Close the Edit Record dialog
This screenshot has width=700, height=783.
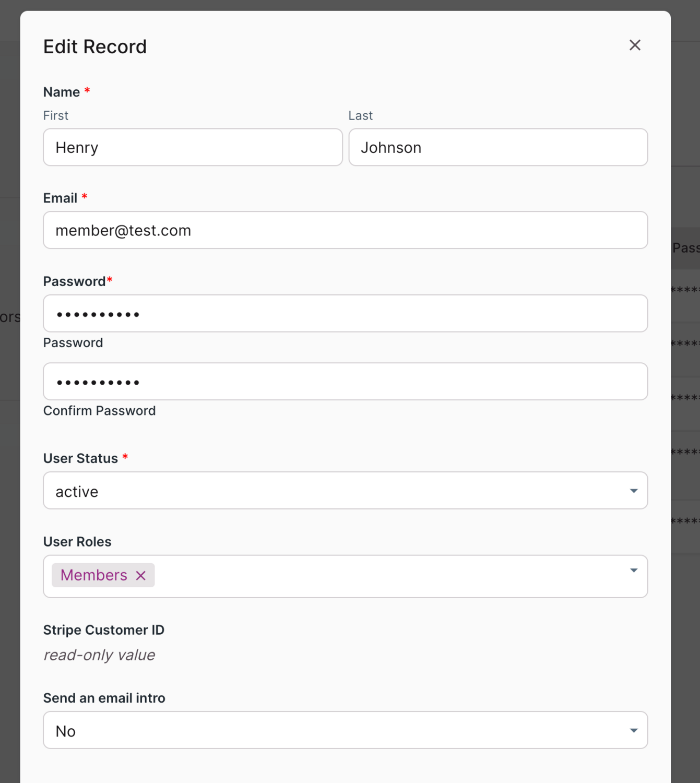coord(635,45)
